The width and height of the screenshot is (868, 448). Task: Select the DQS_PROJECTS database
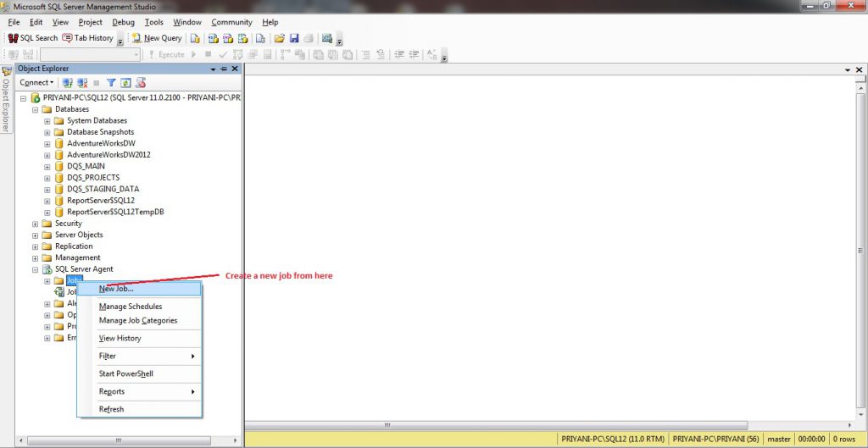pyautogui.click(x=93, y=178)
